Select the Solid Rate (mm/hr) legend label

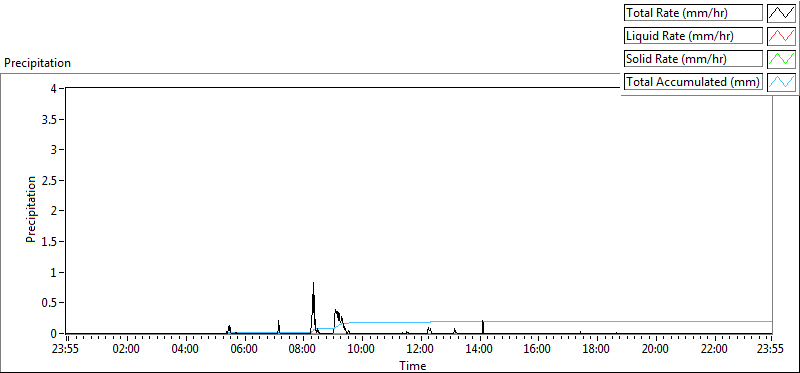point(693,59)
